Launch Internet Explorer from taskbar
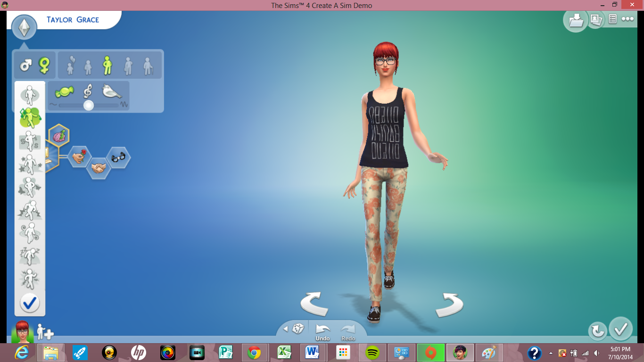The height and width of the screenshot is (362, 644). [22, 353]
